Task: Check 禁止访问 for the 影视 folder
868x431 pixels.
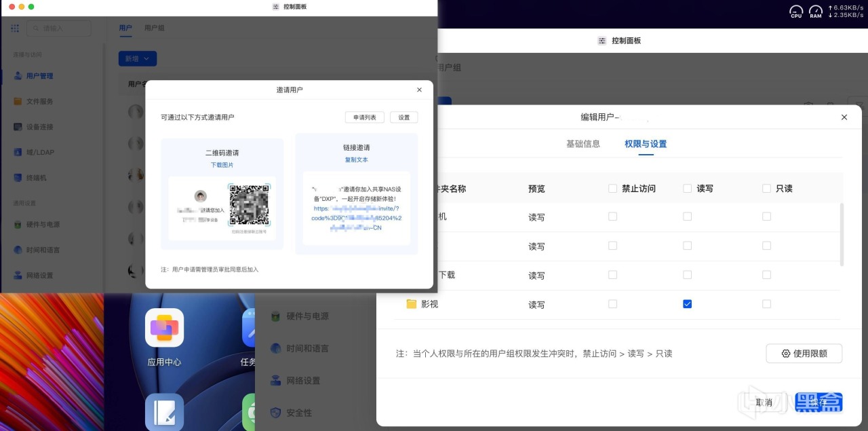Action: pyautogui.click(x=613, y=304)
